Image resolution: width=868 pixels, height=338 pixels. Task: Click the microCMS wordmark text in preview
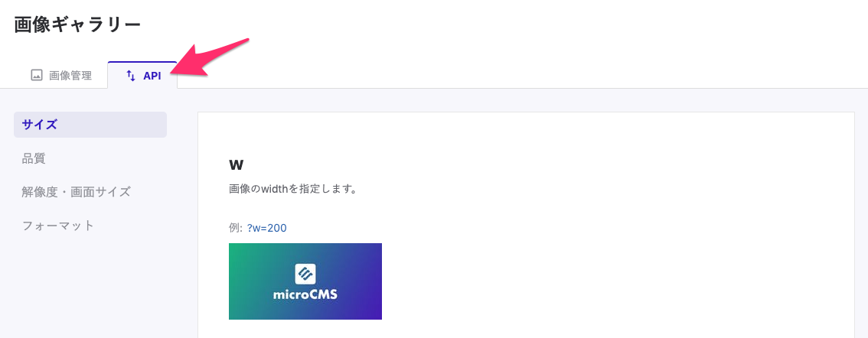[305, 295]
